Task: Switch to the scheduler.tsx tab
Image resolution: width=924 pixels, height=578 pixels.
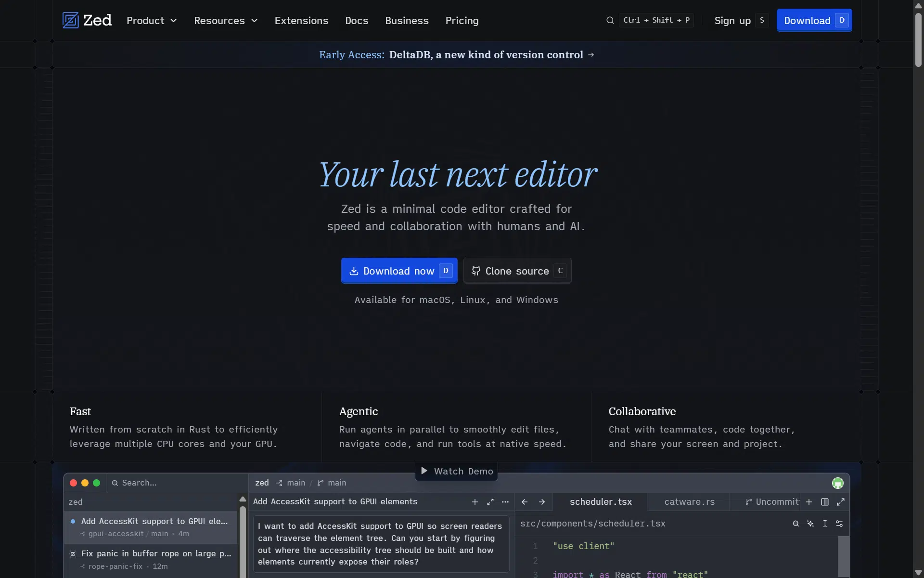Action: [600, 502]
